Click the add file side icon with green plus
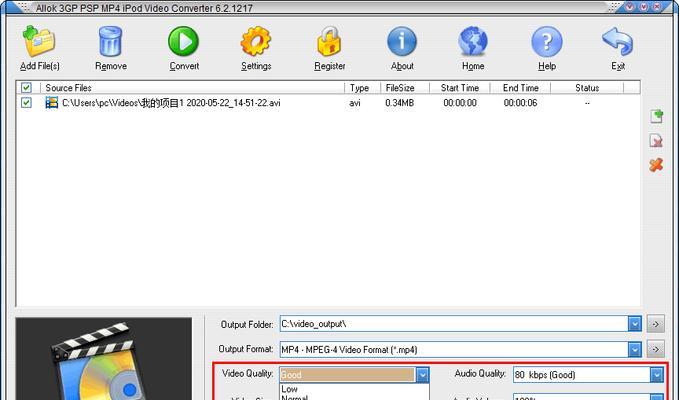The image size is (679, 400). pos(656,116)
